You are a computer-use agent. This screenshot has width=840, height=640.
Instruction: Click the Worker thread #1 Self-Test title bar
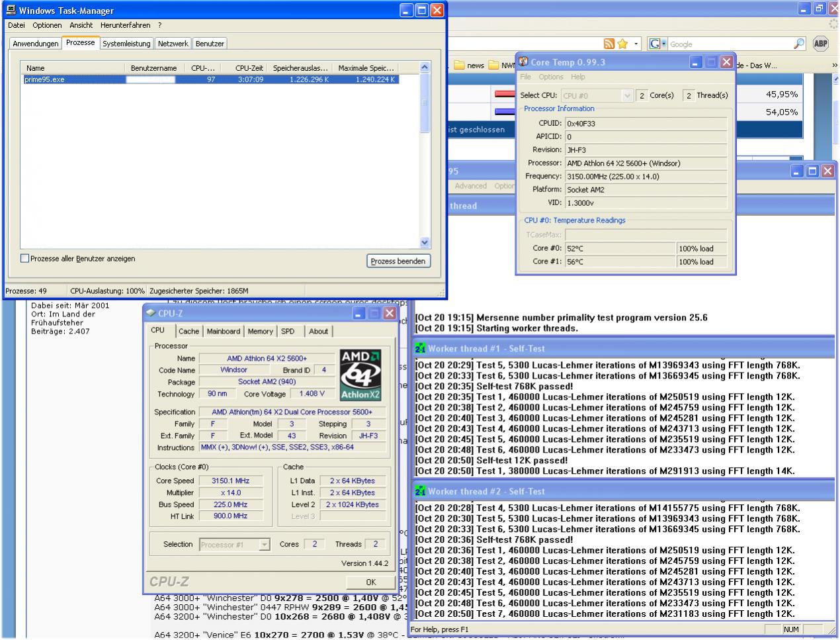coord(623,348)
